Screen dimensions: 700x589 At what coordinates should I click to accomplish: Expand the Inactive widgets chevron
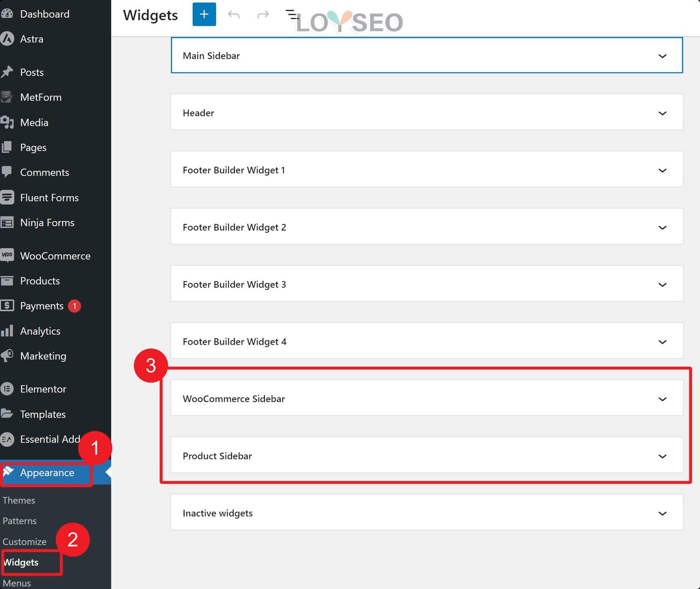tap(662, 513)
